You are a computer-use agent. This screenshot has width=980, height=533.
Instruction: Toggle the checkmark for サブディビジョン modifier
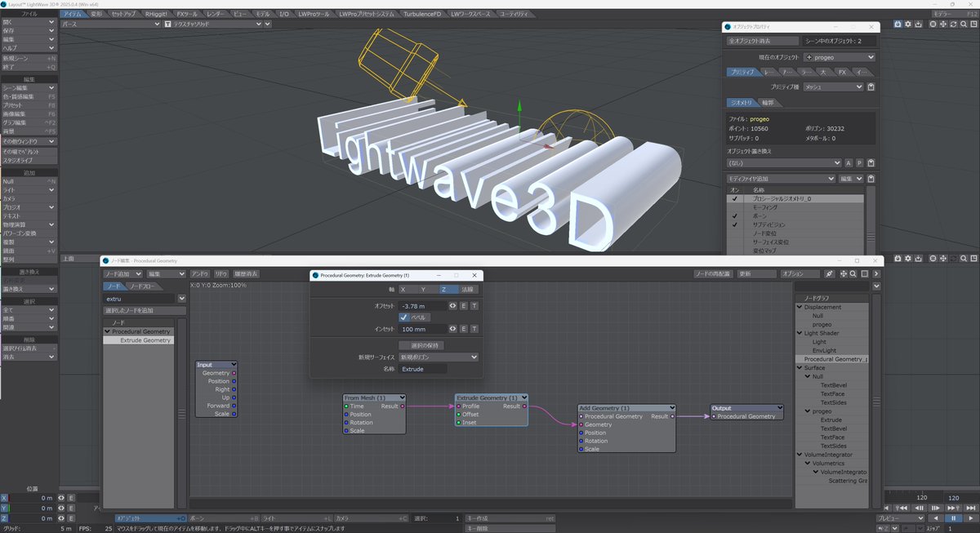735,224
